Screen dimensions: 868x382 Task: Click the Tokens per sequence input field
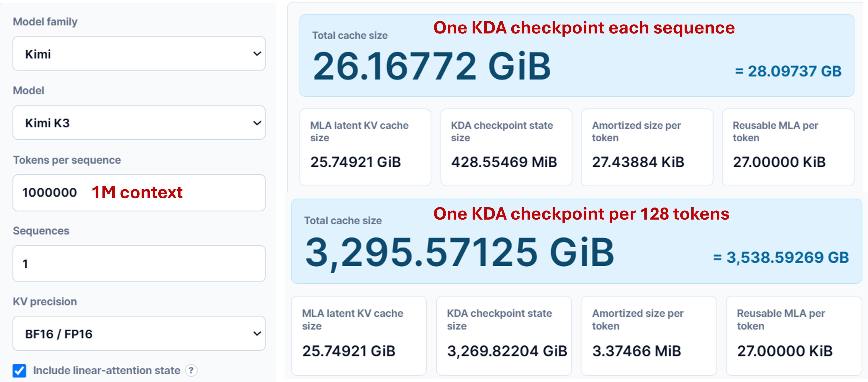point(139,193)
